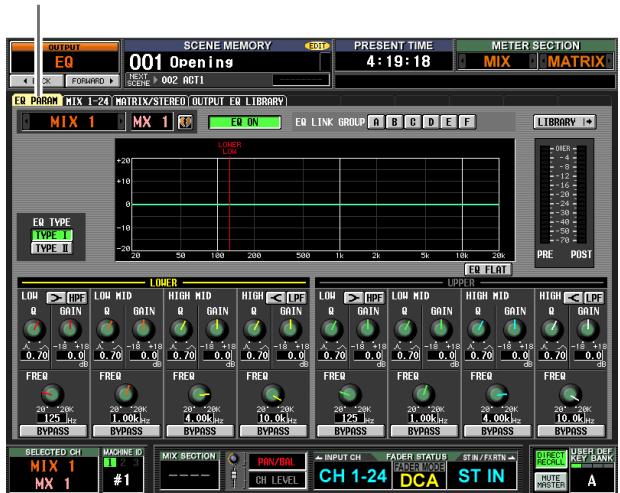Click the knob and fader icon in MIX SECTION
This screenshot has height=493, width=620.
click(234, 470)
